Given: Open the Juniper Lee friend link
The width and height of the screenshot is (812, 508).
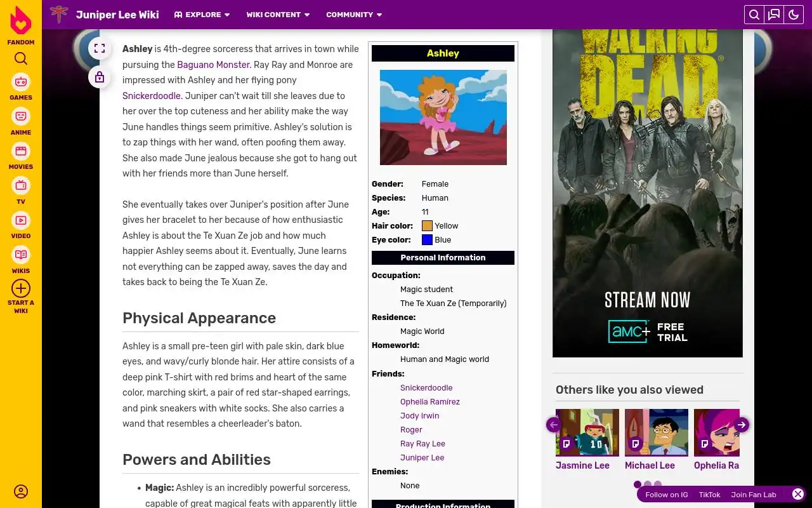Looking at the screenshot, I should [422, 458].
